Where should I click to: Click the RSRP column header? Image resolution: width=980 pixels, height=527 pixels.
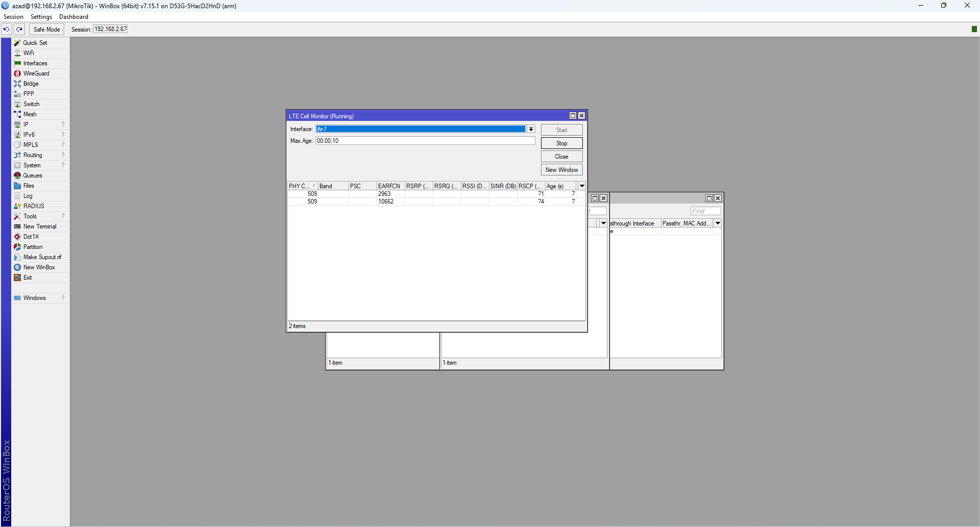[419, 186]
